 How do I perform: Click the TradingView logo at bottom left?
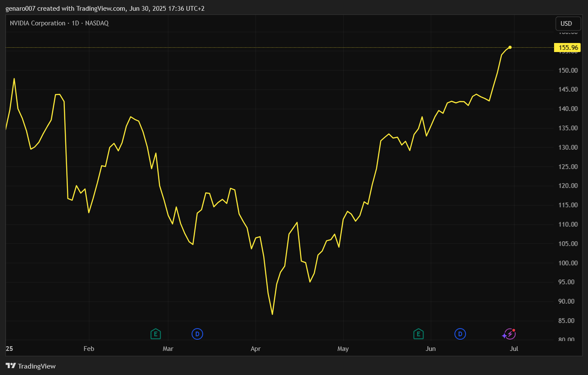(x=30, y=366)
